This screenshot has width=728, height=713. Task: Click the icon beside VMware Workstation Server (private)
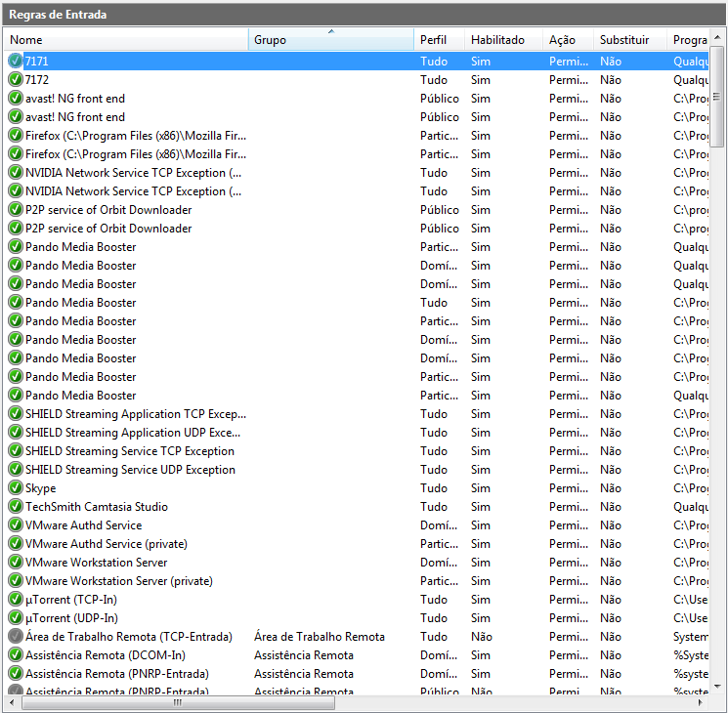[16, 581]
